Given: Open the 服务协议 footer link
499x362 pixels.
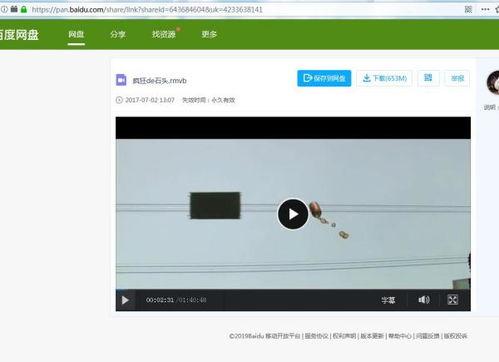Looking at the screenshot, I should [316, 336].
